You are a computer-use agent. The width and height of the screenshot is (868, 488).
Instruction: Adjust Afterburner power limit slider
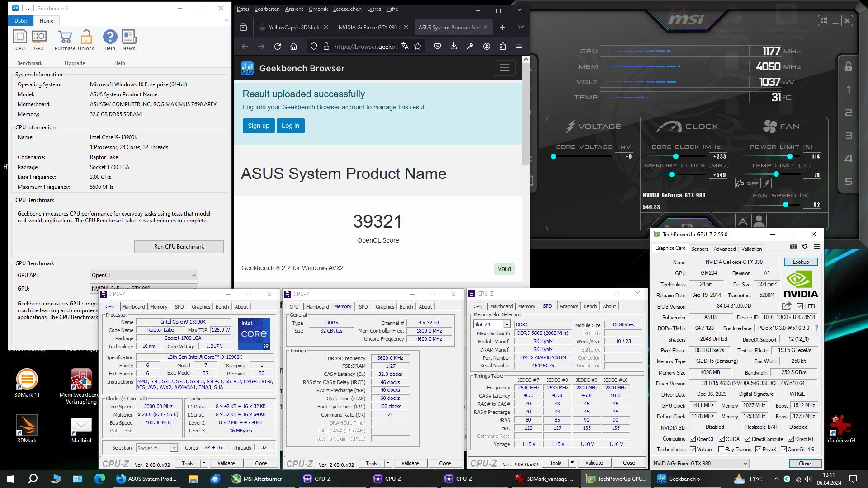(789, 156)
